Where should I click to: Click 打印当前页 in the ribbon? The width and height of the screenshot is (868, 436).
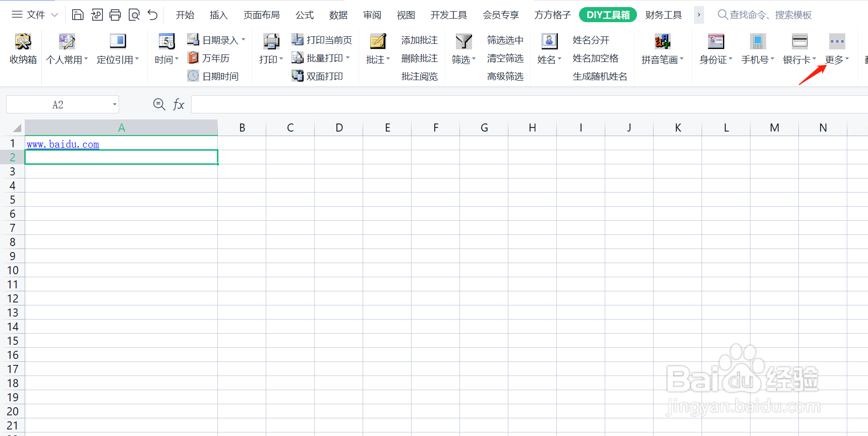322,40
